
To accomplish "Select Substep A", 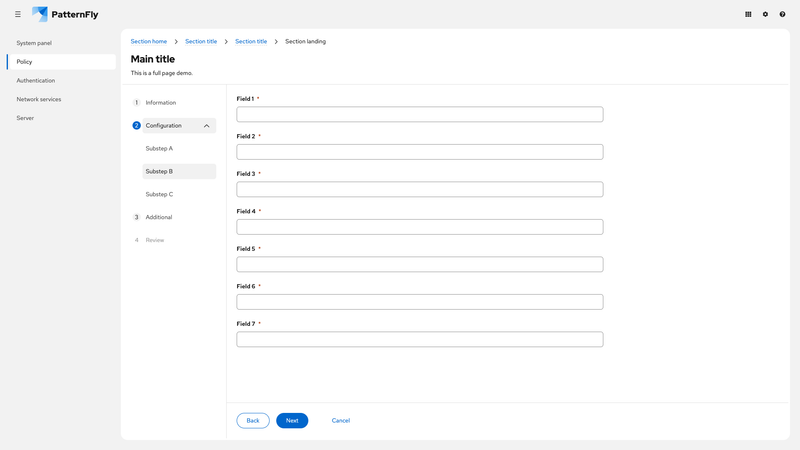I will (159, 148).
